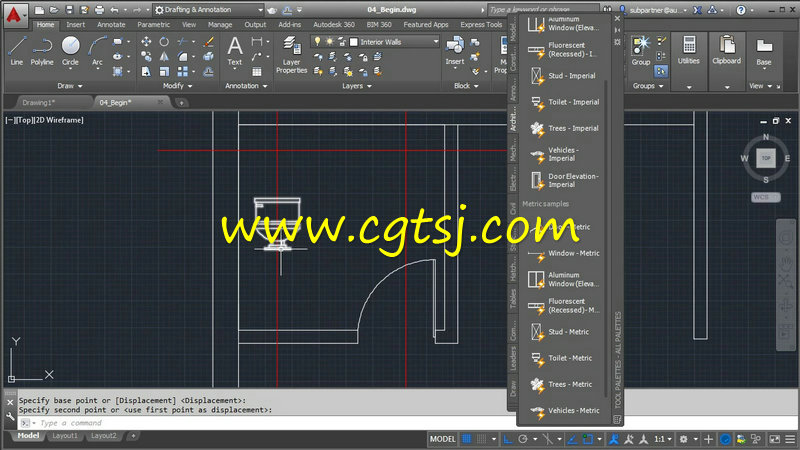Click the Erase tool icon
Screen dimensions: 800x450
[x=208, y=42]
